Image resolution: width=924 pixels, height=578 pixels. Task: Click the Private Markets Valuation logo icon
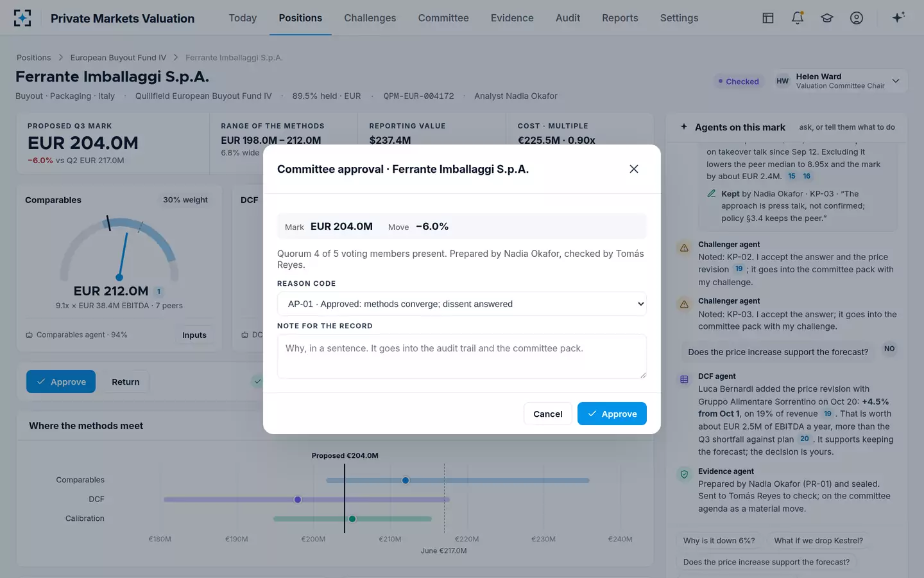click(x=22, y=18)
